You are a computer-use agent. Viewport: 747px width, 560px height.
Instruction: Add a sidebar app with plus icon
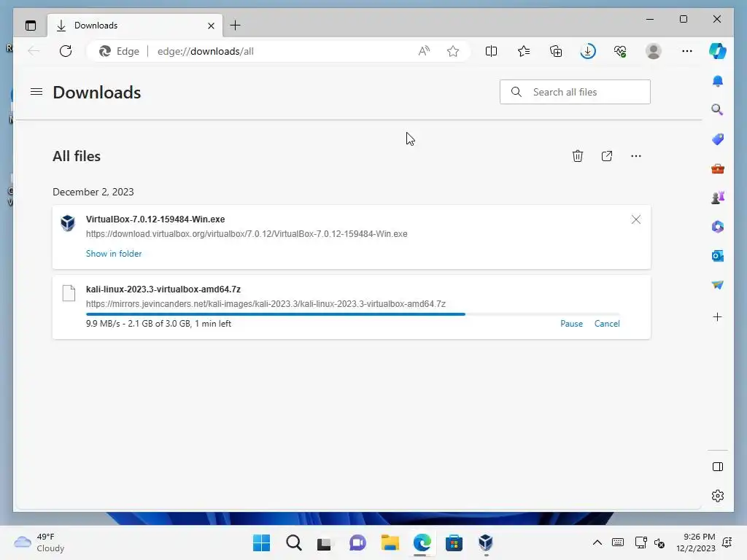coord(718,317)
